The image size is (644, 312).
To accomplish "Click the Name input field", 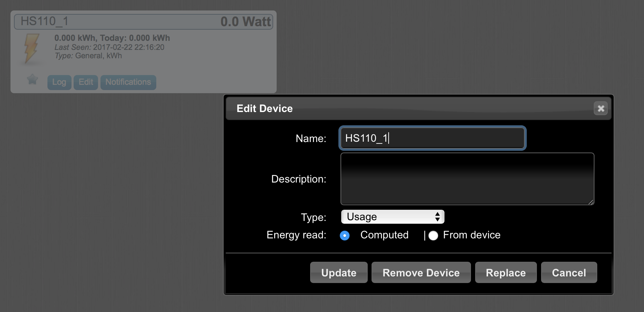I will pos(432,138).
